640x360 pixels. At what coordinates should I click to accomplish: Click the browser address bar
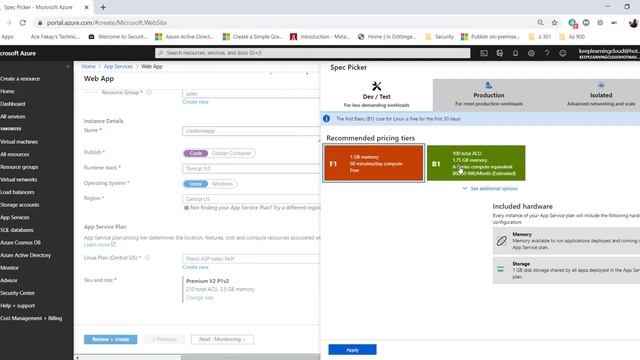286,23
